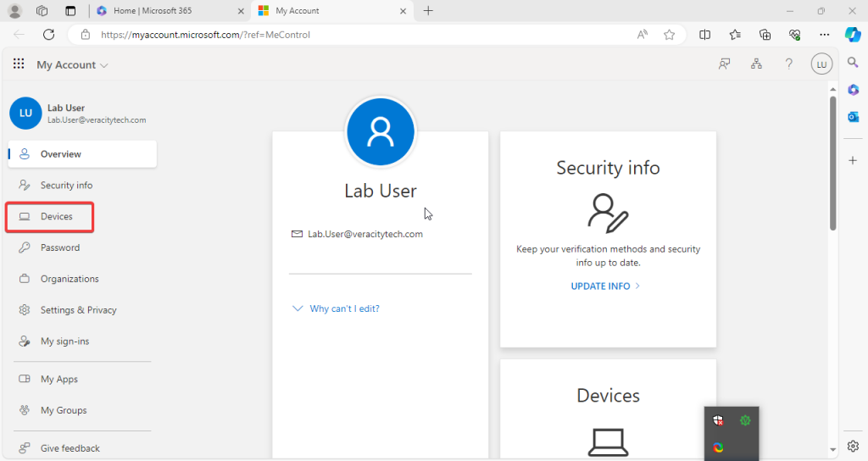Click the browser refresh button
Screen dimensions: 868x461
point(48,35)
